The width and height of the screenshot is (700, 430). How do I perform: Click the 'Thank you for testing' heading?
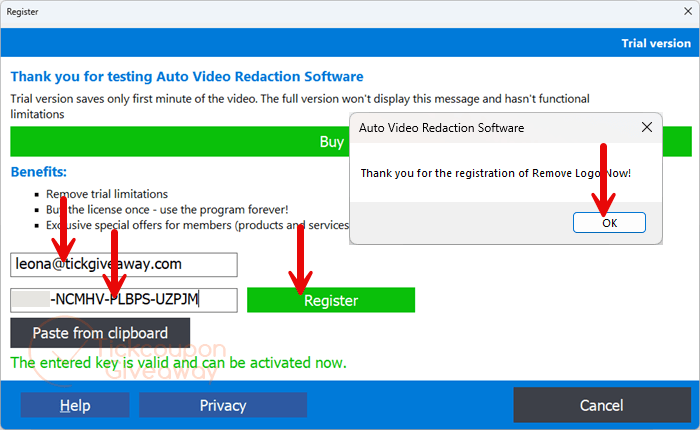187,76
